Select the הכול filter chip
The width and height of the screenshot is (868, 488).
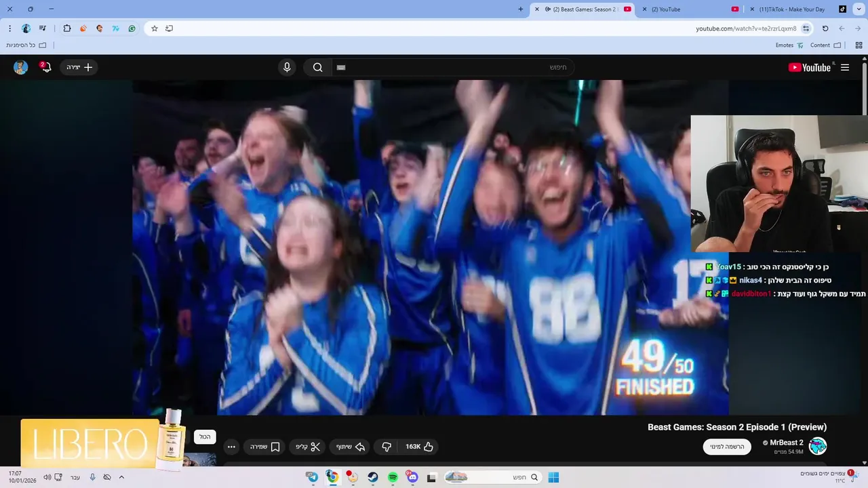tap(205, 437)
